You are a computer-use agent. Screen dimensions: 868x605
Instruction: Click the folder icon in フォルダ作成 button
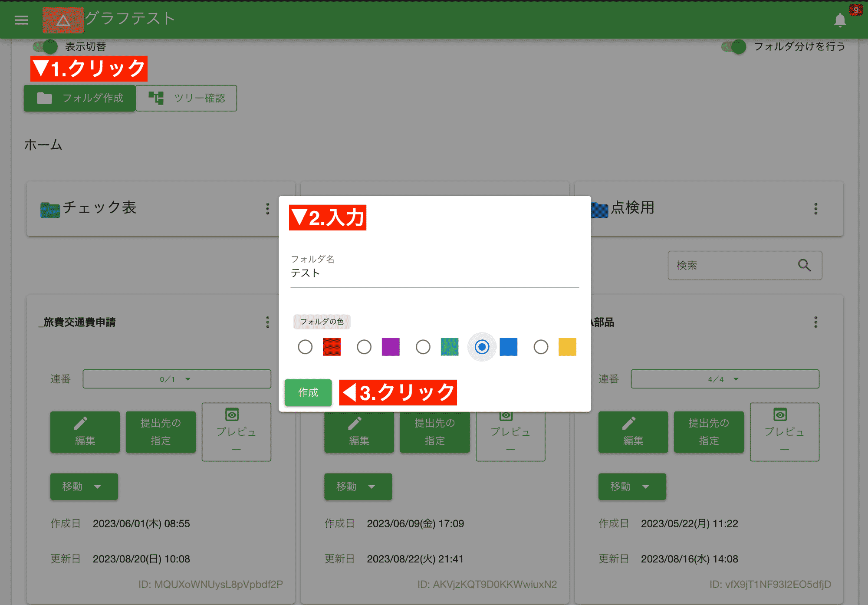click(x=45, y=98)
